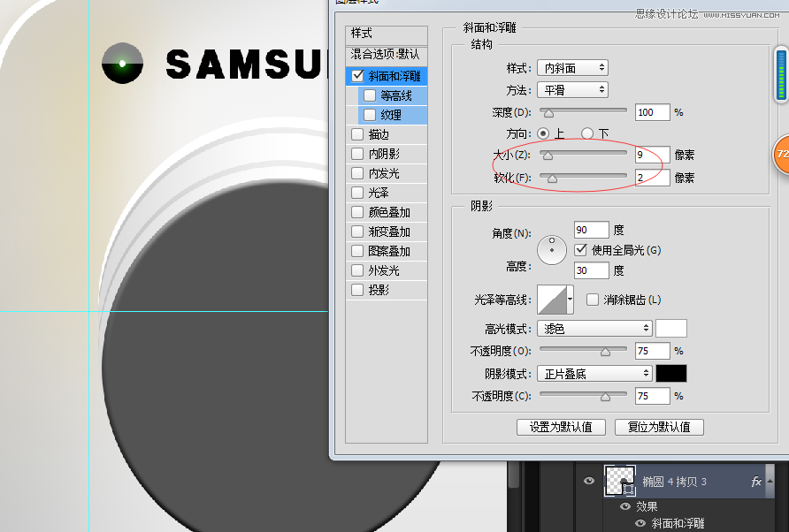This screenshot has height=532, width=789.
Task: Click the black shadow color swatch
Action: [671, 374]
